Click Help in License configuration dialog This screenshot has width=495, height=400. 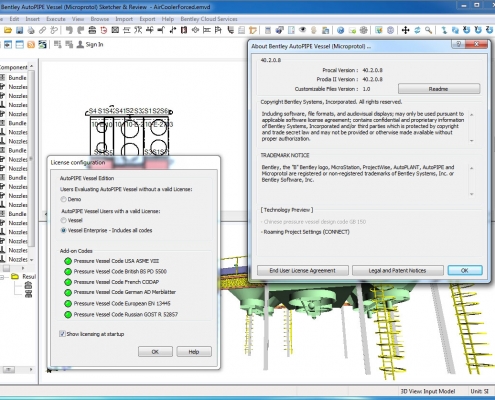pos(194,352)
